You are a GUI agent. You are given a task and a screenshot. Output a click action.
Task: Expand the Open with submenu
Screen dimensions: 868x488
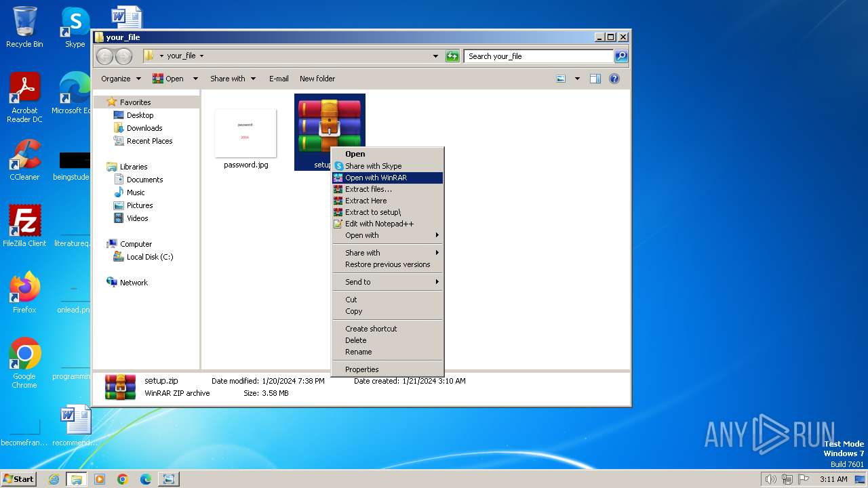pyautogui.click(x=387, y=235)
